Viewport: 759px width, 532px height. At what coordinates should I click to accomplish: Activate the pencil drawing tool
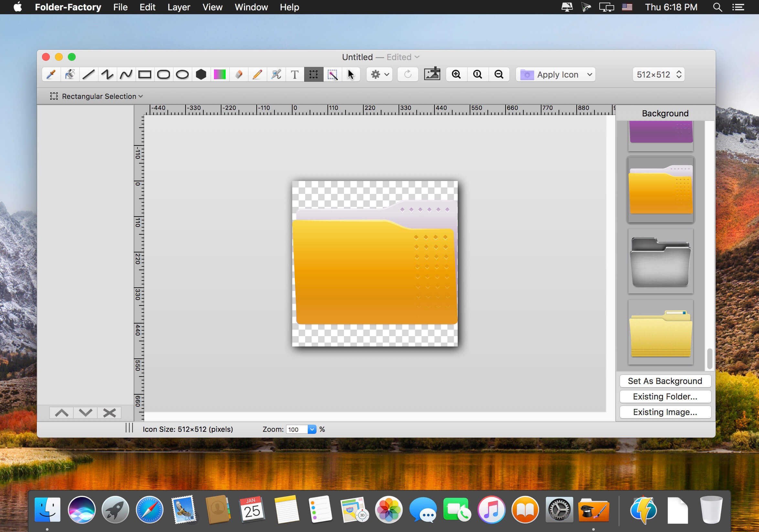257,75
